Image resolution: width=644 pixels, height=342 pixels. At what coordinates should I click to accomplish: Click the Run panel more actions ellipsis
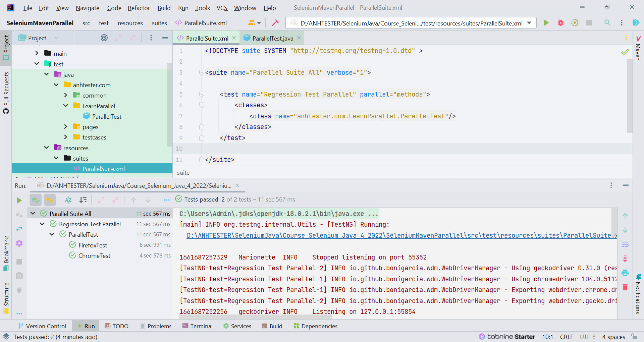[x=167, y=200]
